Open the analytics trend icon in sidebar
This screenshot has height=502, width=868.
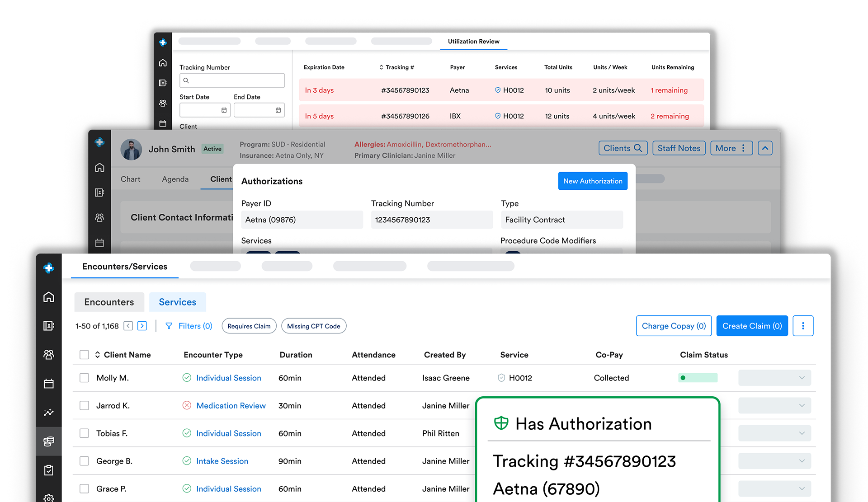pyautogui.click(x=49, y=412)
